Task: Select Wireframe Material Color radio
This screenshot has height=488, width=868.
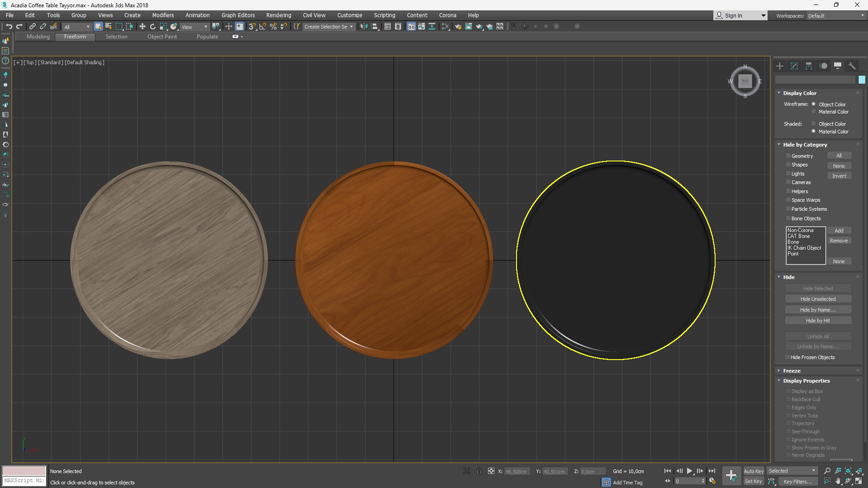Action: pos(813,112)
